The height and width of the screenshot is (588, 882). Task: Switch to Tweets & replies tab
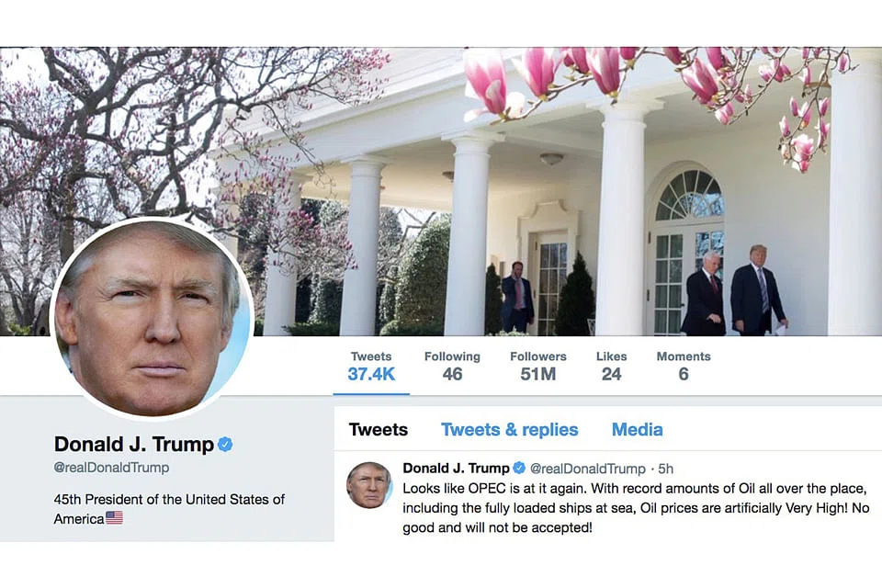[510, 430]
